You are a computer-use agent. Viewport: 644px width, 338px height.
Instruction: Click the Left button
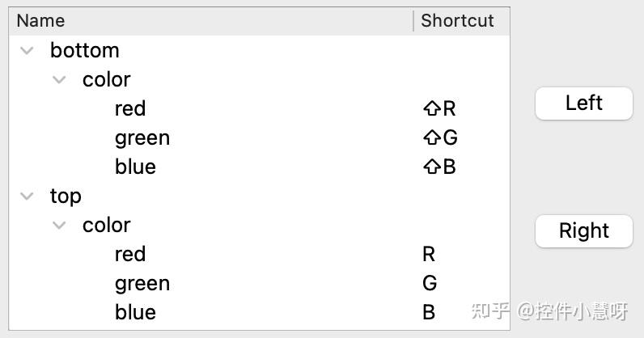pos(583,104)
